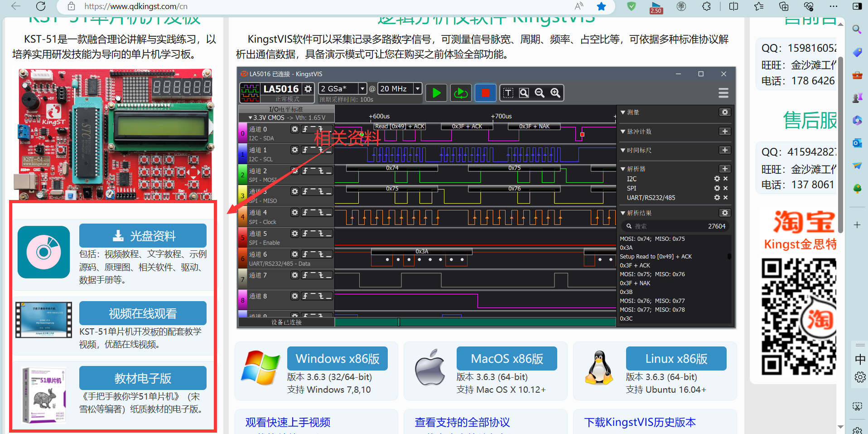Expand the 3.3V CMOS voltage standard dropdown
868x434 pixels.
pos(286,117)
